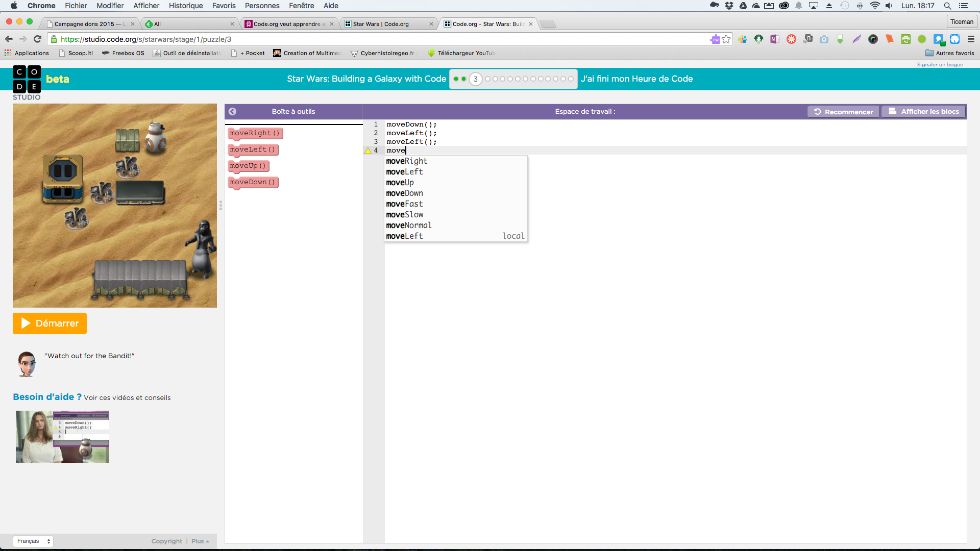Collapse toolbox with round arrow icon

pos(233,111)
